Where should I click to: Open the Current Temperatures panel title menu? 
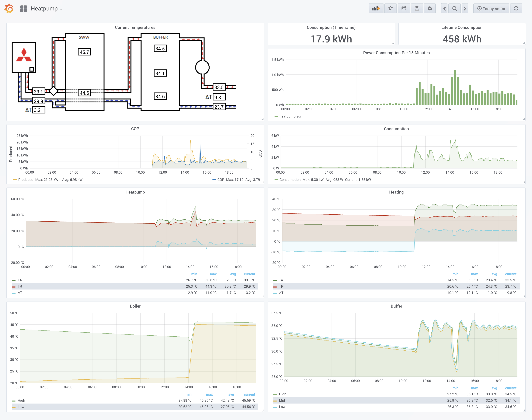click(135, 27)
